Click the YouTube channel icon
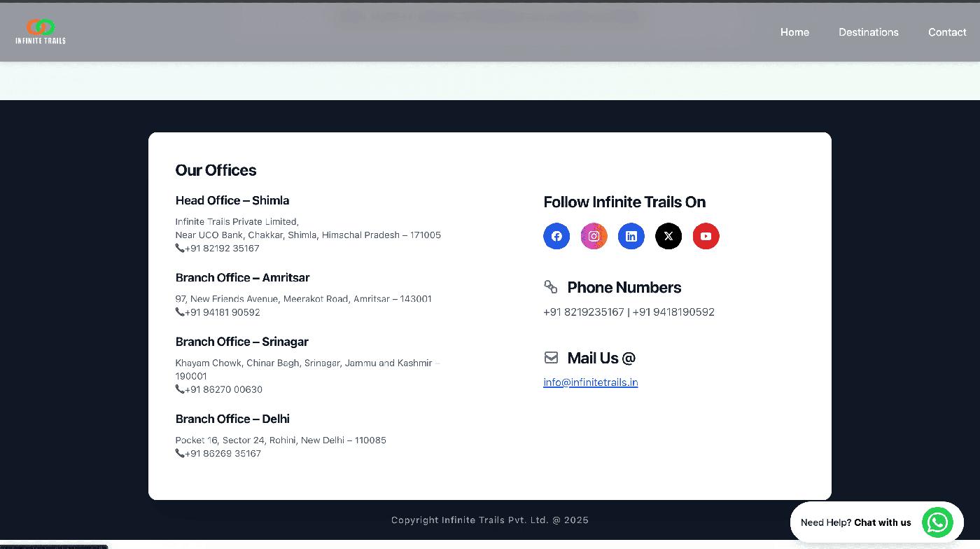The height and width of the screenshot is (549, 980). (x=706, y=236)
